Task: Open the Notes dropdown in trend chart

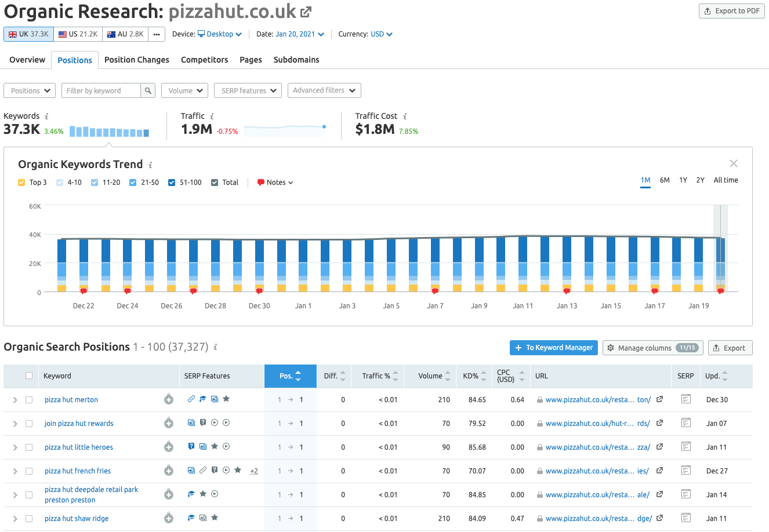Action: tap(275, 183)
